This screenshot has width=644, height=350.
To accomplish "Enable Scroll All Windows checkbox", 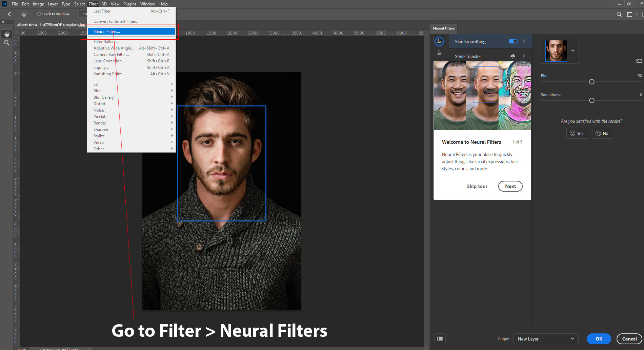I will coord(39,14).
